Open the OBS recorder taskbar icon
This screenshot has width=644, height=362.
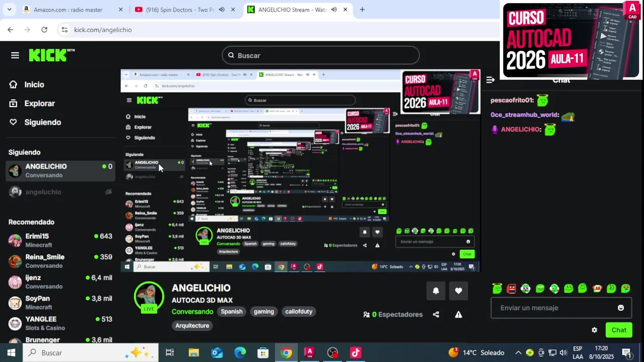[333, 352]
